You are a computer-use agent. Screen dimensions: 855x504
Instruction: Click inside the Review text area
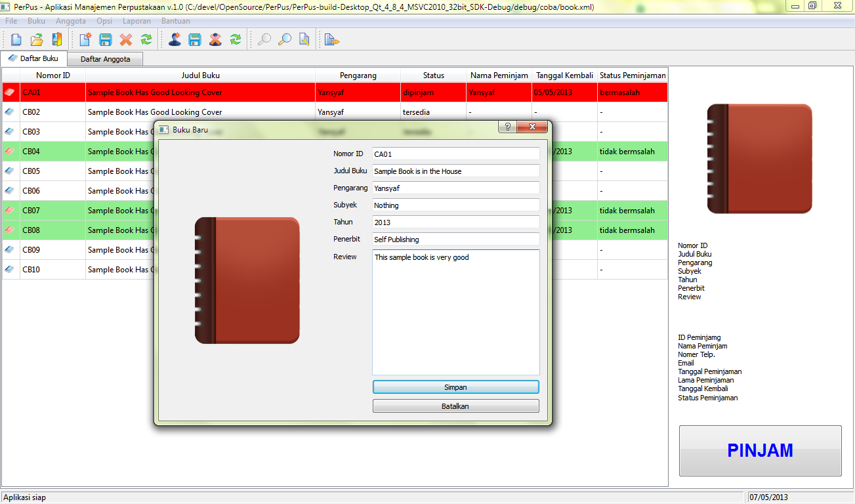(x=455, y=312)
